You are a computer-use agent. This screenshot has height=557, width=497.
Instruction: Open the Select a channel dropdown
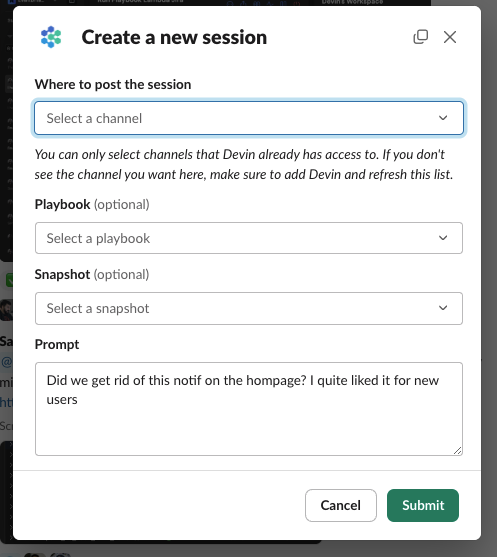pyautogui.click(x=249, y=118)
